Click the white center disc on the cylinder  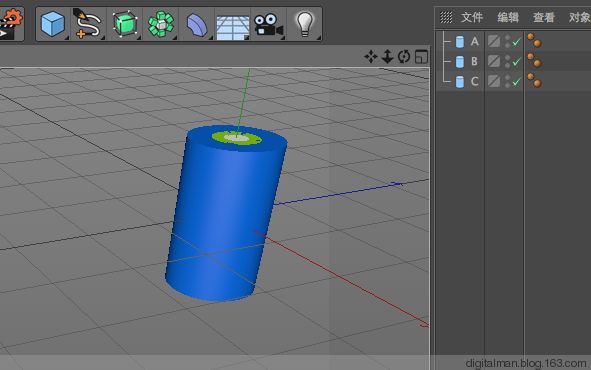pos(237,138)
